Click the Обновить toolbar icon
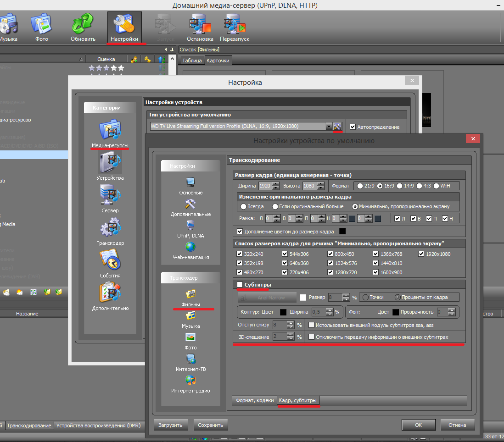This screenshot has width=504, height=442. tap(83, 25)
